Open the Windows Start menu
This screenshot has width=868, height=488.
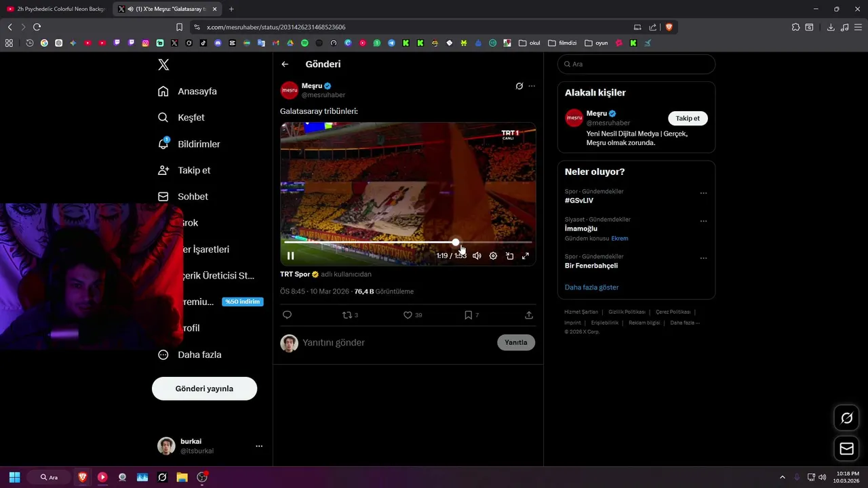[14, 477]
